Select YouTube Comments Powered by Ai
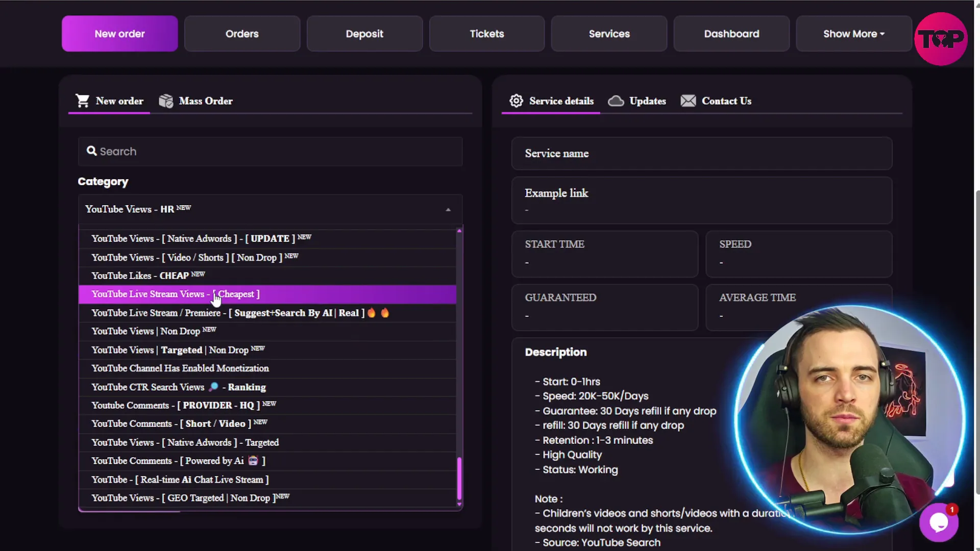980x551 pixels. coord(267,461)
